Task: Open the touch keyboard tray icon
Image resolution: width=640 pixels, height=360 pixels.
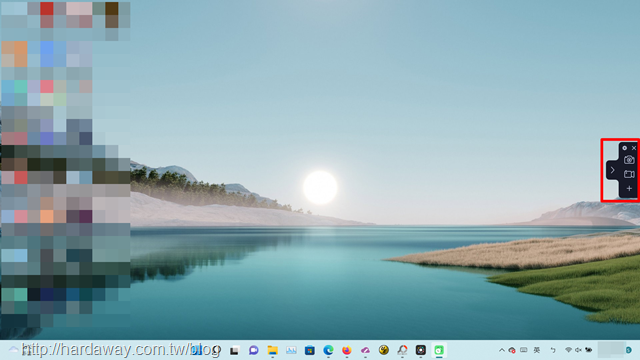Action: tap(524, 350)
